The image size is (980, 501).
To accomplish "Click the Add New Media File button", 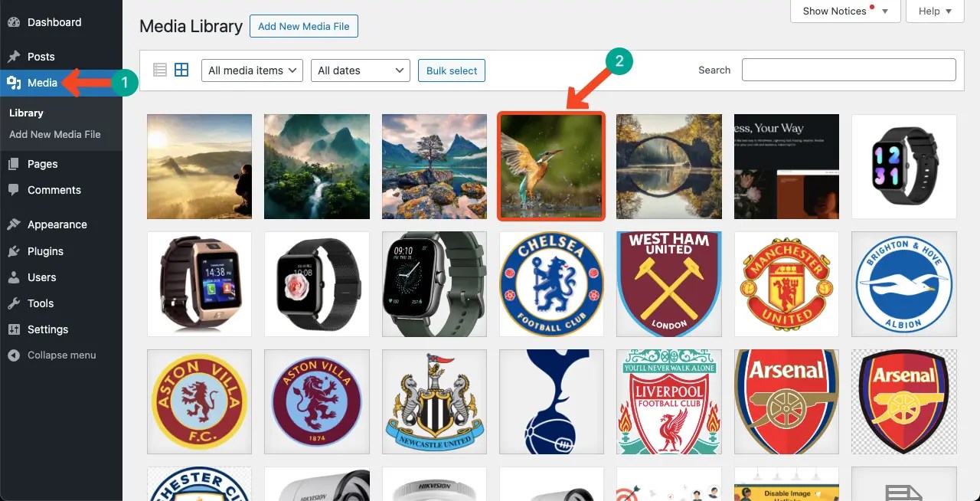I will point(303,25).
